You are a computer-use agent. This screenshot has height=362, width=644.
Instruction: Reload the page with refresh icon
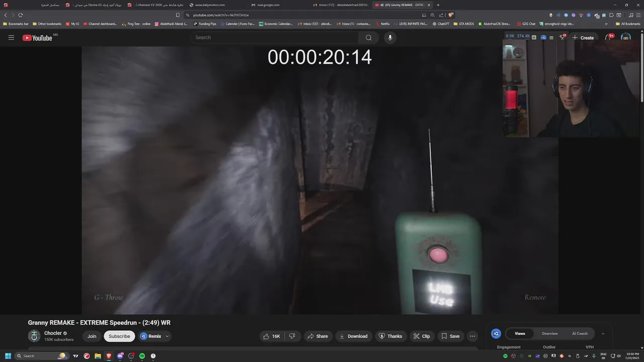click(x=20, y=15)
